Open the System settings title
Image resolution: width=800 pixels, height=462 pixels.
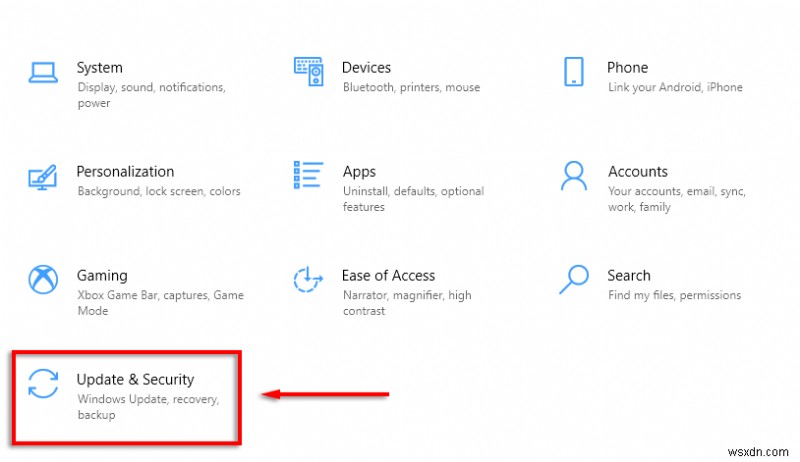(99, 68)
